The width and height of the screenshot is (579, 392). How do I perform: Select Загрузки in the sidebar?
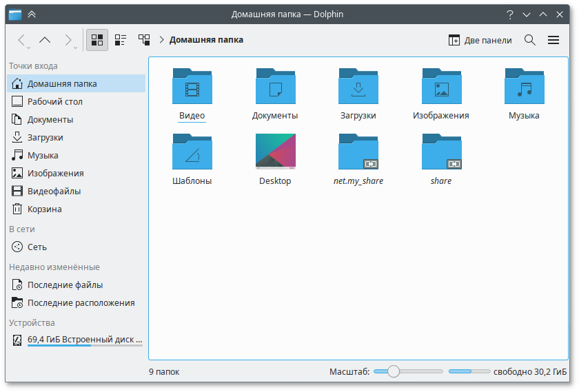point(45,137)
